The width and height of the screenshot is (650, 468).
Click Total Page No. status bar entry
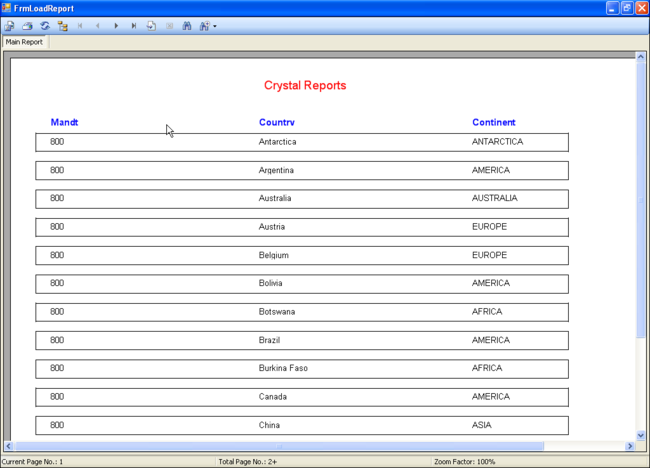point(248,462)
